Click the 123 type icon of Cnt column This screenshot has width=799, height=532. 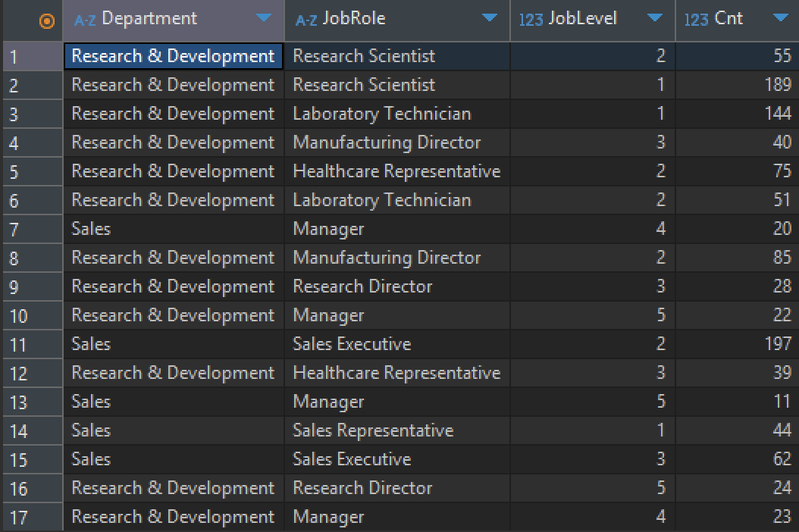[696, 20]
